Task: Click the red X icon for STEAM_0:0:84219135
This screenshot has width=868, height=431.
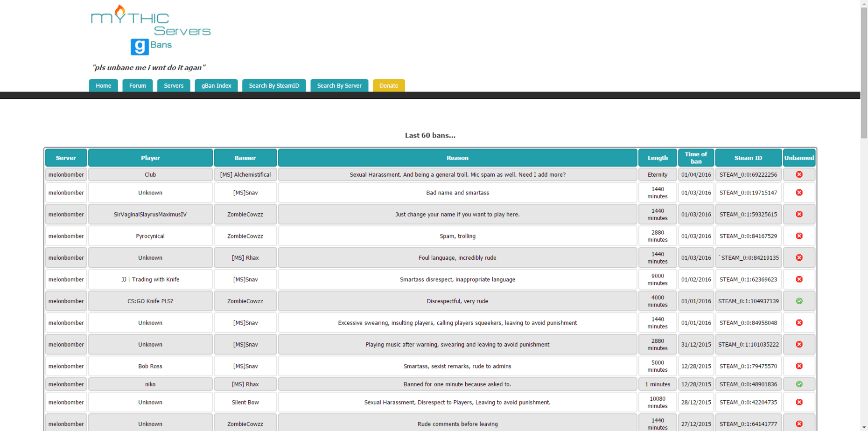Action: 799,258
